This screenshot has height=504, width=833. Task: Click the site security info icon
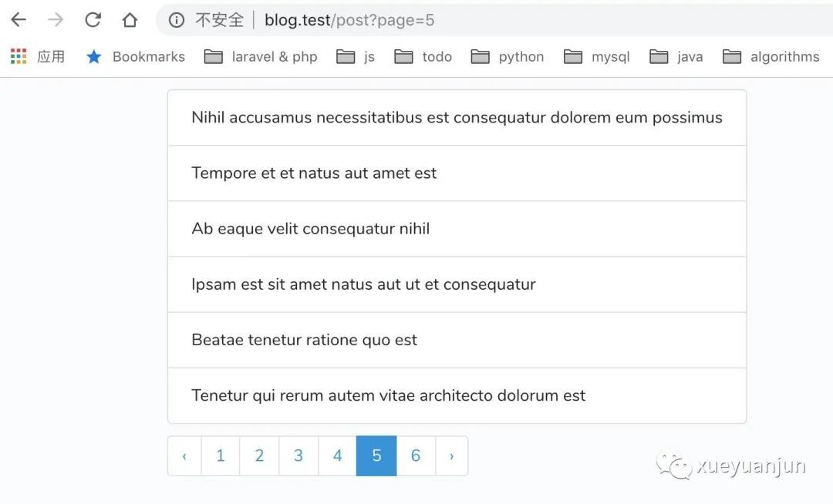point(177,20)
